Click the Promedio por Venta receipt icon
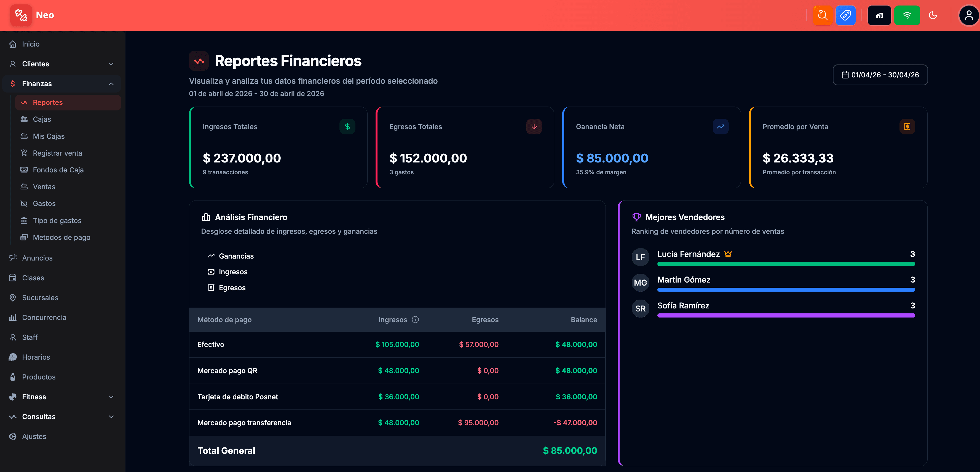The width and height of the screenshot is (980, 472). point(907,127)
